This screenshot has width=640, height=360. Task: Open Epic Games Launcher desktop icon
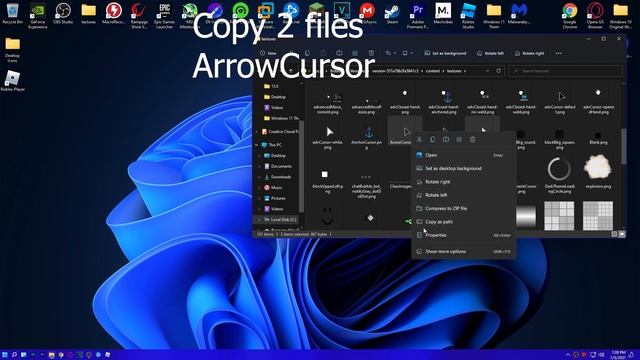pos(164,16)
